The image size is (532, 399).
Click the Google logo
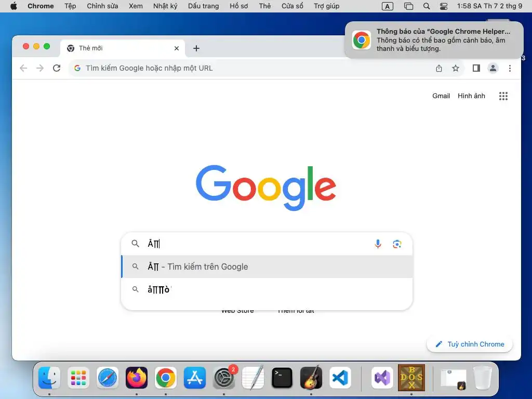tap(266, 188)
